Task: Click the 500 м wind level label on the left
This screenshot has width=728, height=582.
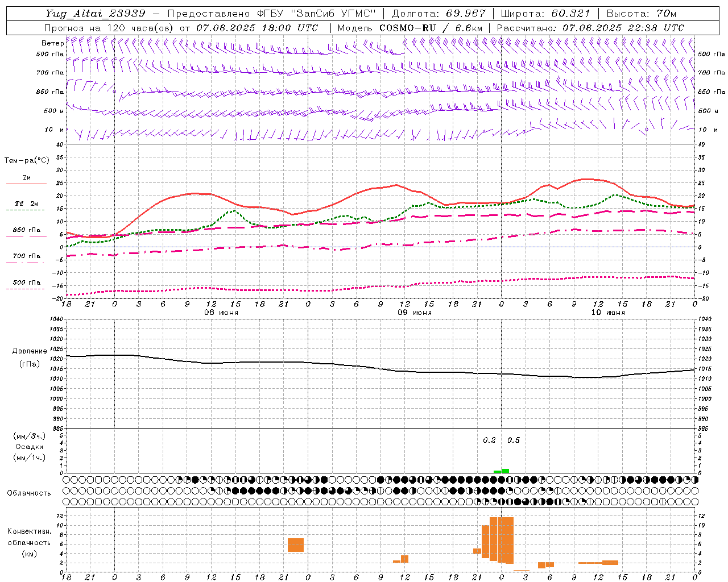Action: 54,111
